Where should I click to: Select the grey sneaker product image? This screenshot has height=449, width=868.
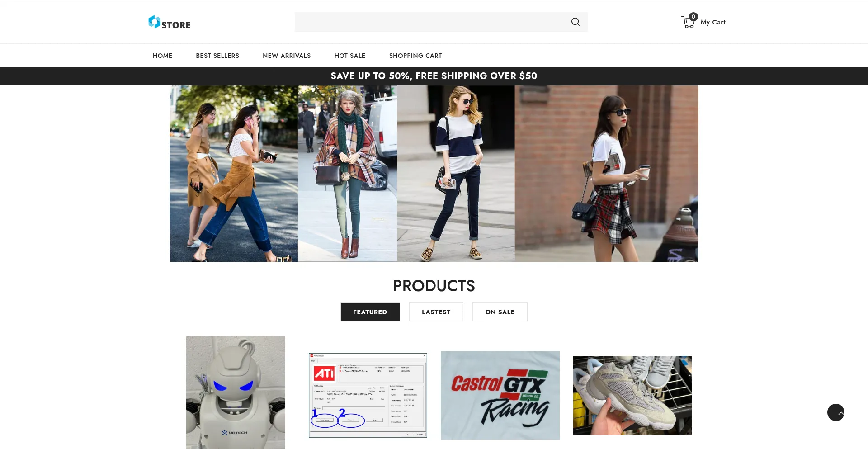[x=632, y=395]
